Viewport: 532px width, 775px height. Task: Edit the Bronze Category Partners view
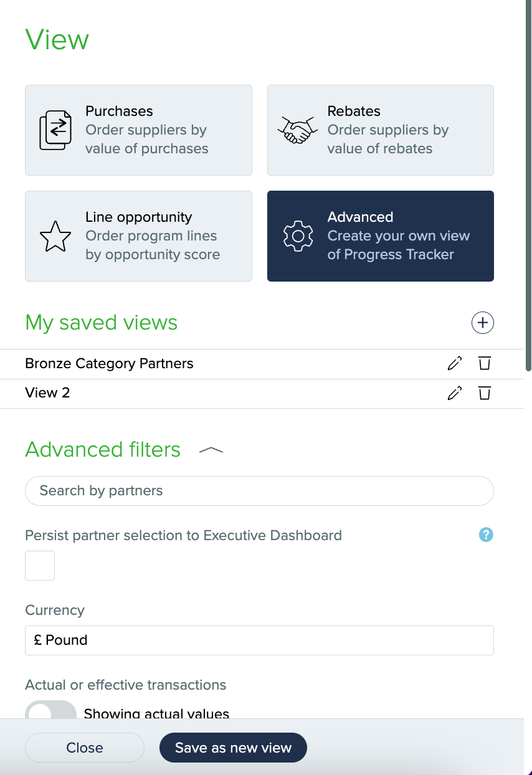[x=455, y=363]
